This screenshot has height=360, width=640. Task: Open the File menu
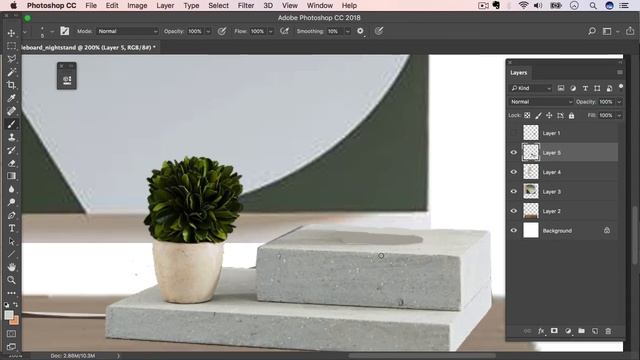(91, 6)
